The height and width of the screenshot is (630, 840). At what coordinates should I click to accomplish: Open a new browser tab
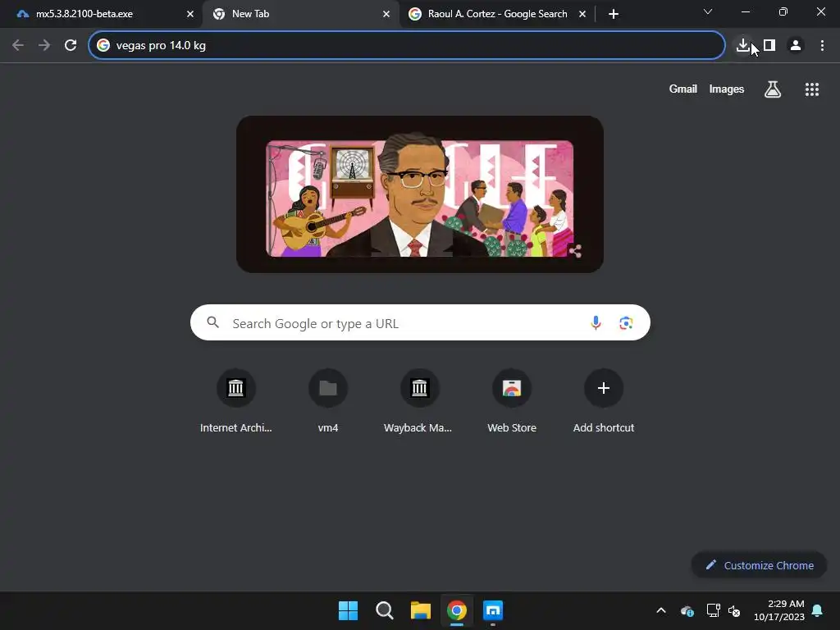(x=614, y=14)
